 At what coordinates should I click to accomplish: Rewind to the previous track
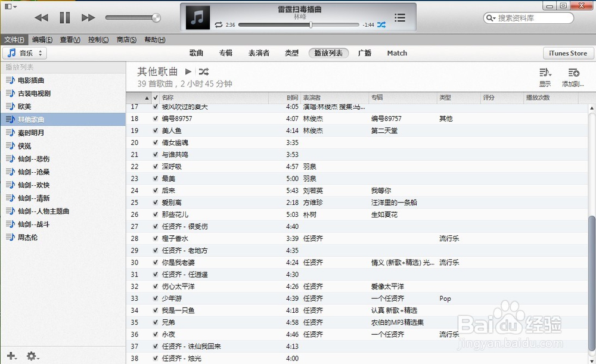tap(42, 17)
